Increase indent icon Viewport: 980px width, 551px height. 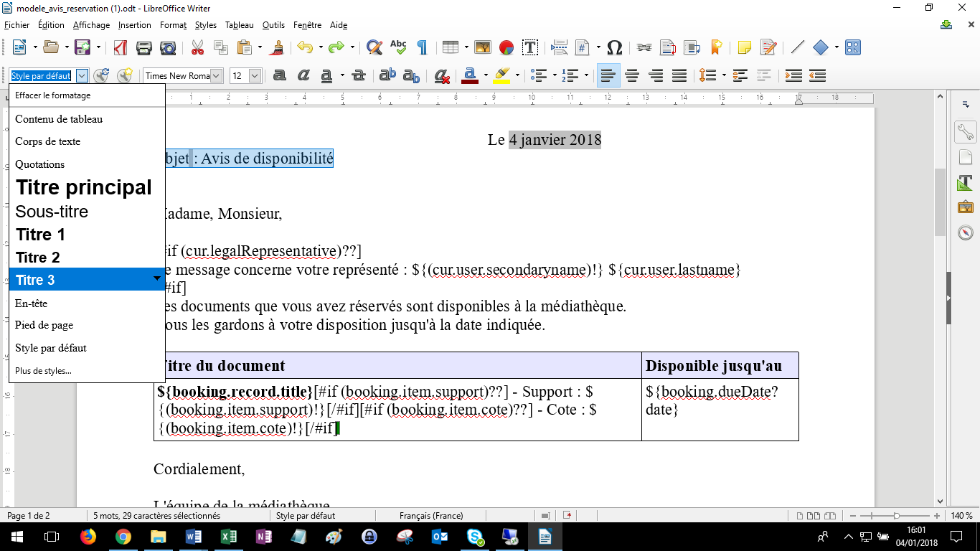click(x=793, y=75)
